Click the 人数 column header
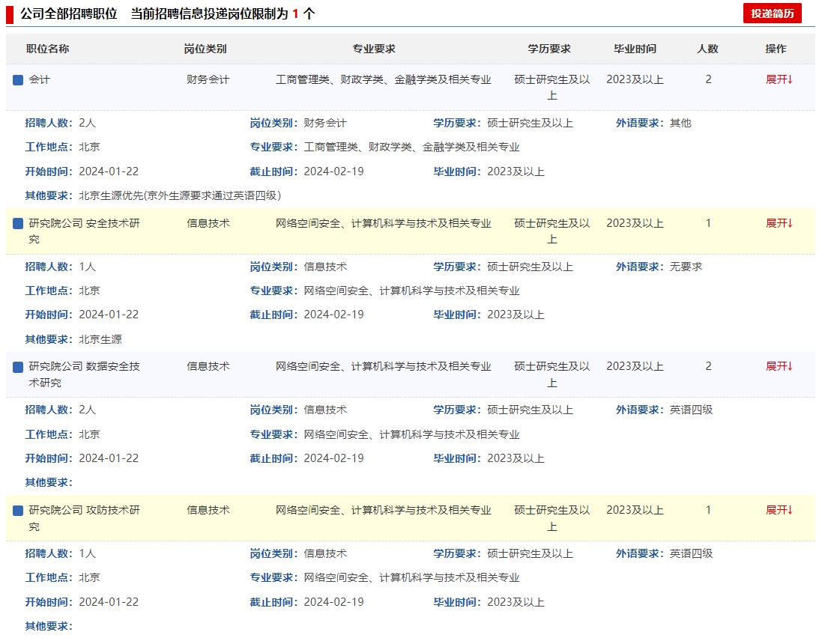 pos(707,49)
